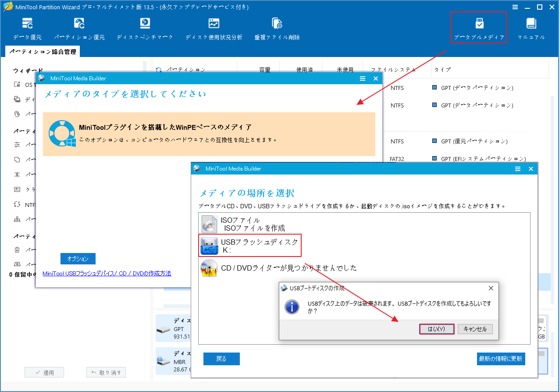Open the media location dialog hamburger menu
Viewport: 559px width, 392px height.
(517, 168)
